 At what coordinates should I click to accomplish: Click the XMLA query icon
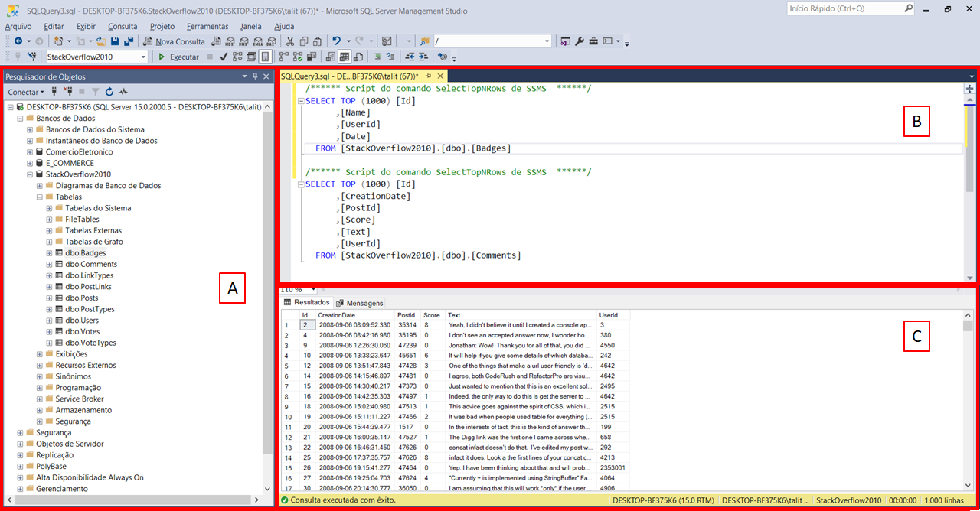click(258, 41)
